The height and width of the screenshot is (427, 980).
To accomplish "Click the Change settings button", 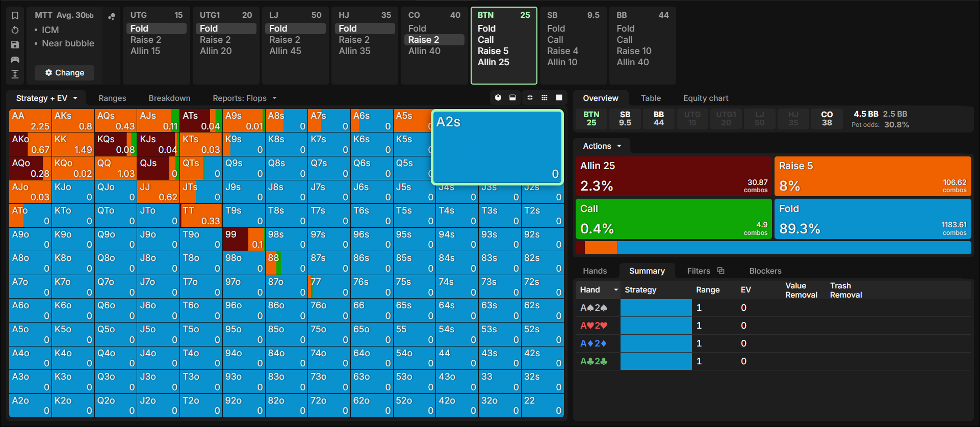I will [64, 73].
